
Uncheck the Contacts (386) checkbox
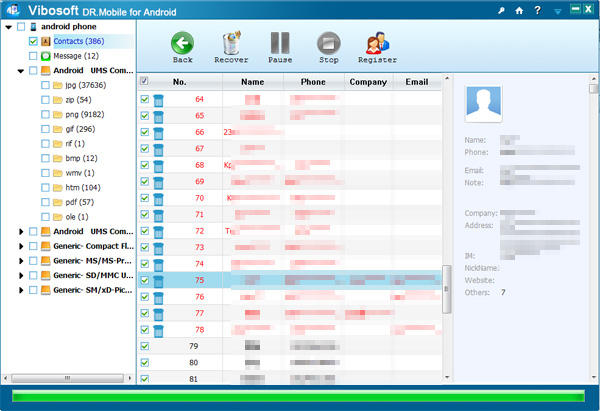pos(33,41)
